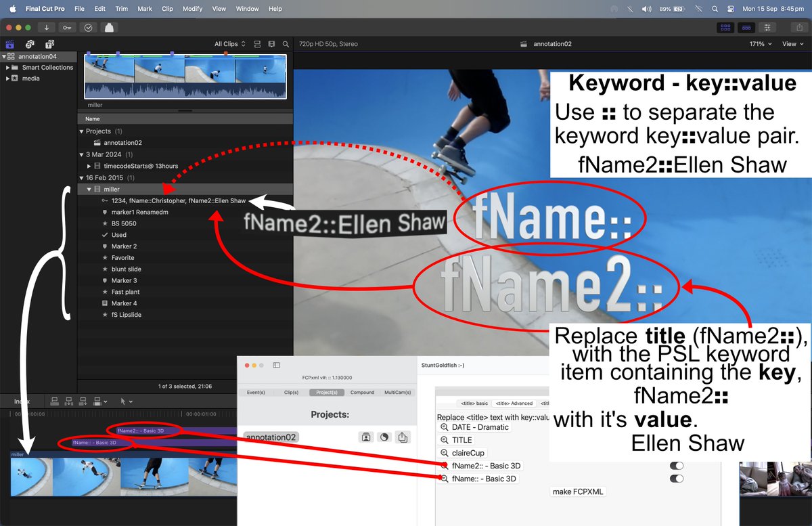Toggle the Browser panel button
The width and height of the screenshot is (812, 526).
coord(725,27)
